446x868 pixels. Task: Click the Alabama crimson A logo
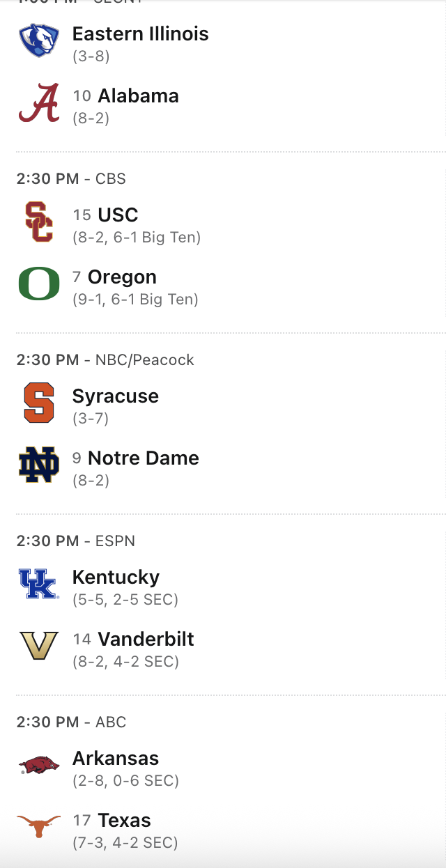[x=39, y=103]
